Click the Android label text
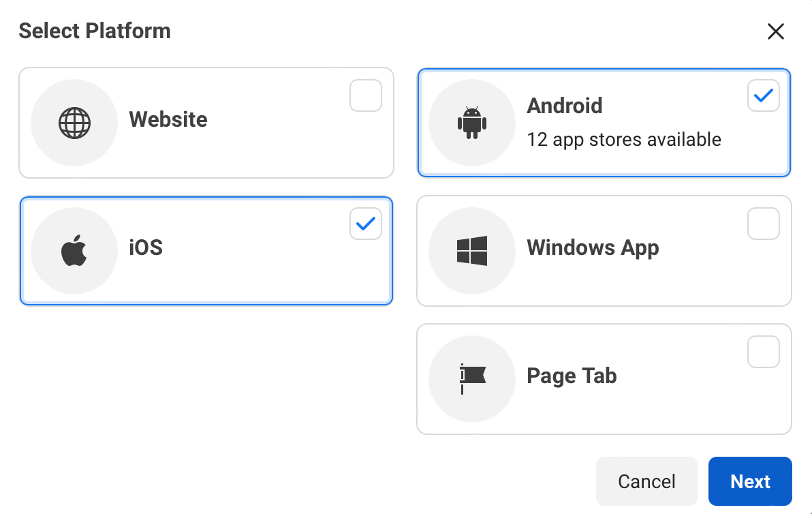This screenshot has height=514, width=812. pyautogui.click(x=565, y=106)
